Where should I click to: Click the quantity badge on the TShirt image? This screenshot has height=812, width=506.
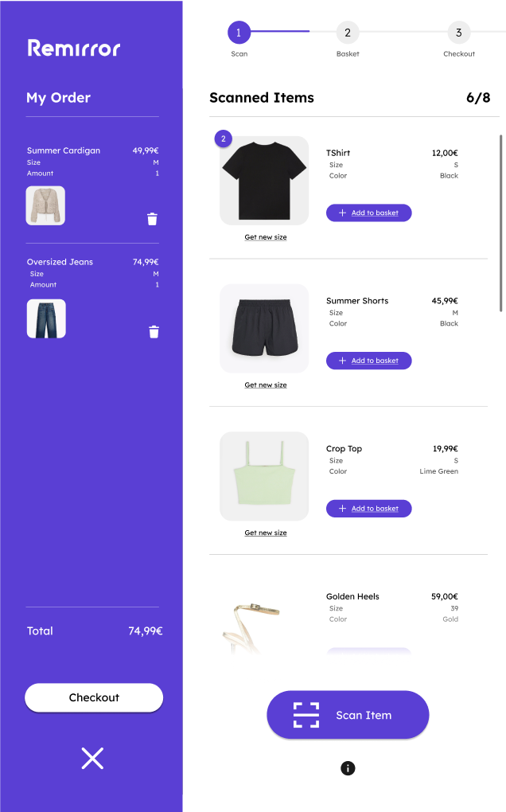224,139
